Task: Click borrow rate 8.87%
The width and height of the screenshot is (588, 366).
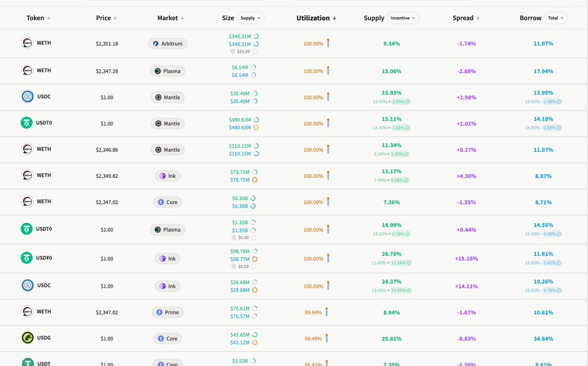Action: (x=543, y=176)
